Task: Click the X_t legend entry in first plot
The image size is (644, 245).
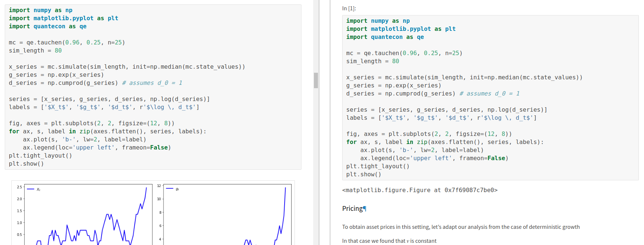Action: (34, 189)
